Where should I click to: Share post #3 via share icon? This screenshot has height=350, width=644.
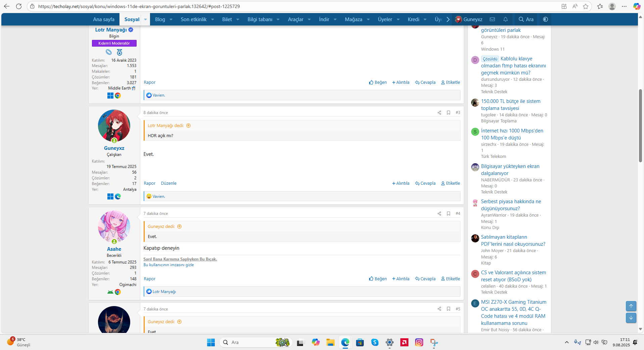pyautogui.click(x=439, y=113)
